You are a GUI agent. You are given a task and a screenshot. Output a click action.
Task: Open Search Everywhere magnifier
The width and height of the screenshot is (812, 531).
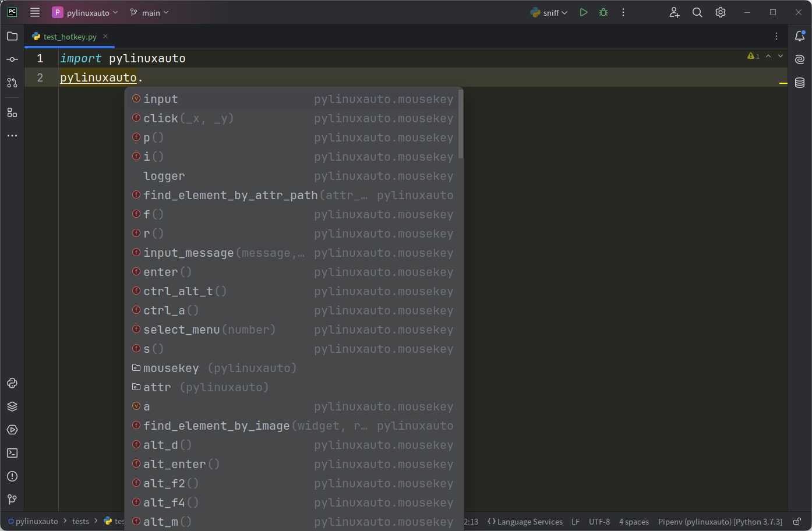coord(697,12)
